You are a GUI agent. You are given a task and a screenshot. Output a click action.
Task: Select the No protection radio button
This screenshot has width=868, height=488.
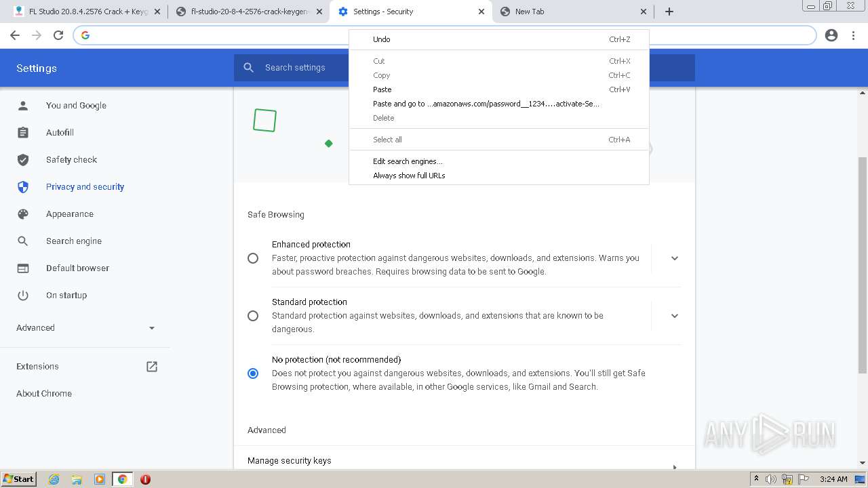point(253,373)
